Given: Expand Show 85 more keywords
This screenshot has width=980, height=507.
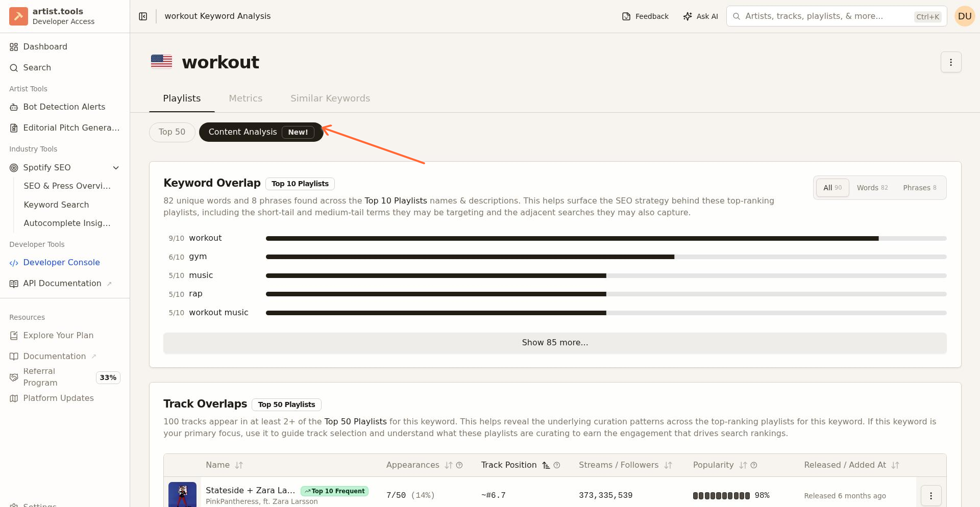Looking at the screenshot, I should pyautogui.click(x=554, y=343).
